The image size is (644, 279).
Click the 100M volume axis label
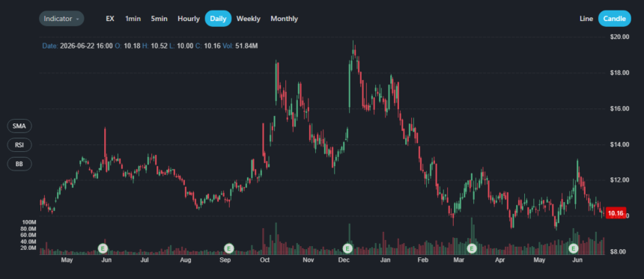pos(29,222)
